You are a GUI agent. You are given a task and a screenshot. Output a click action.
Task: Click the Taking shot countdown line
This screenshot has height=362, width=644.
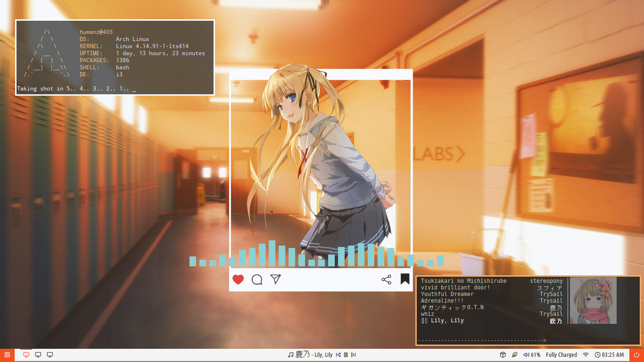click(x=76, y=89)
